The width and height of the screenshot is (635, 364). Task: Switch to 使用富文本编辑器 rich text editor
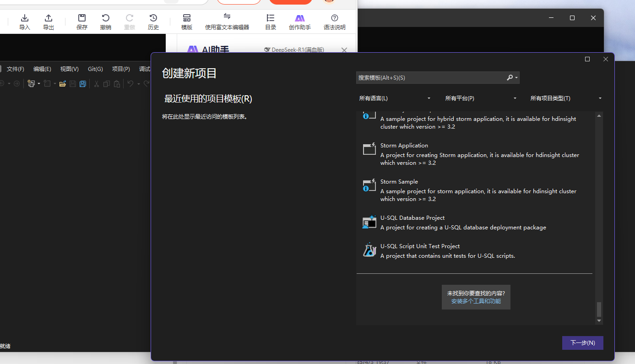tap(227, 21)
